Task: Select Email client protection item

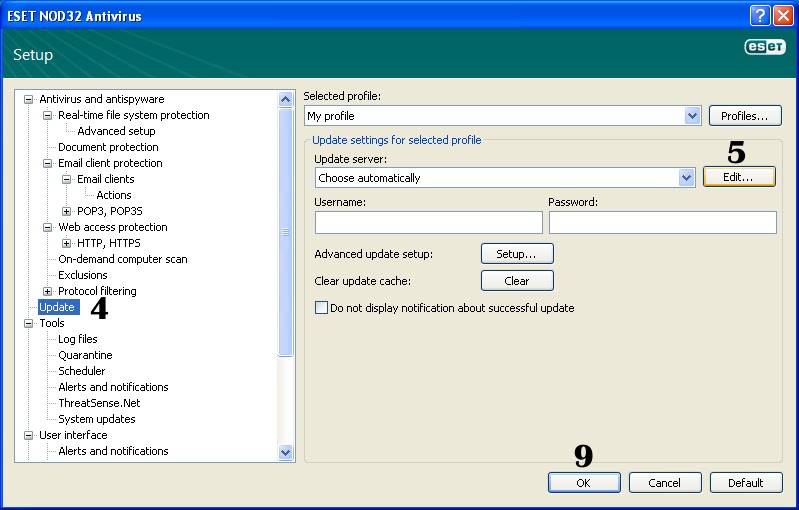Action: (x=110, y=163)
